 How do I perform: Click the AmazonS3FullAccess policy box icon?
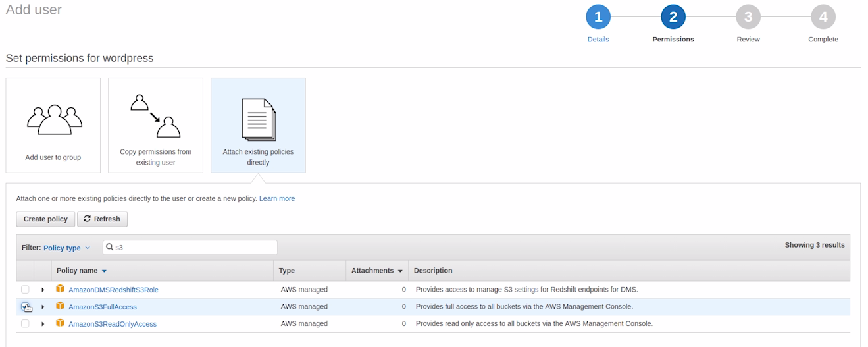pyautogui.click(x=60, y=306)
